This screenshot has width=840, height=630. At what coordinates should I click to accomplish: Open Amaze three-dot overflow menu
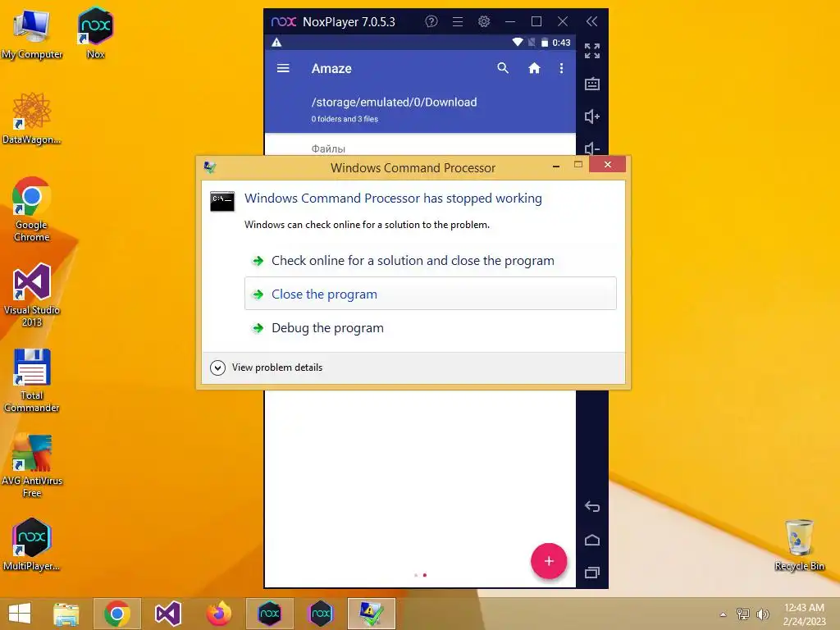click(561, 68)
